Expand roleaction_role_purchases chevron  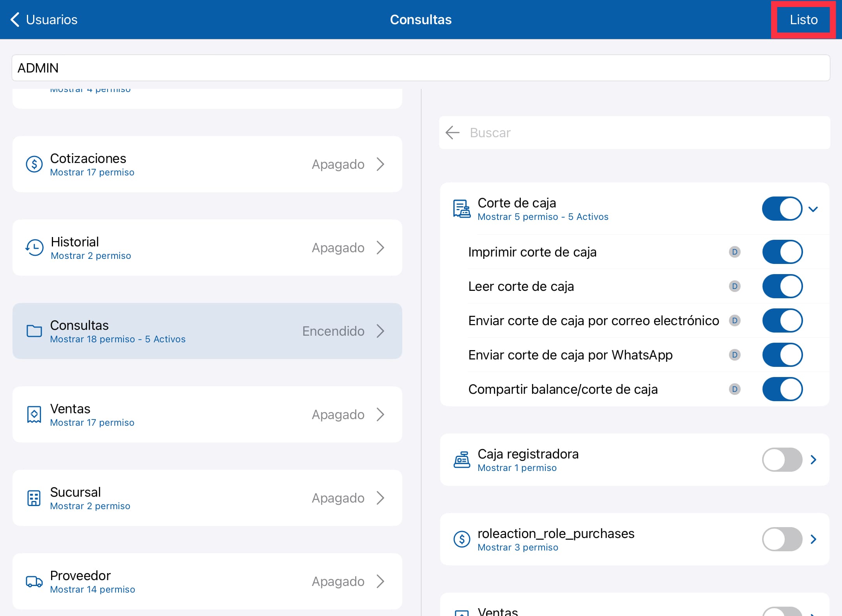tap(813, 539)
